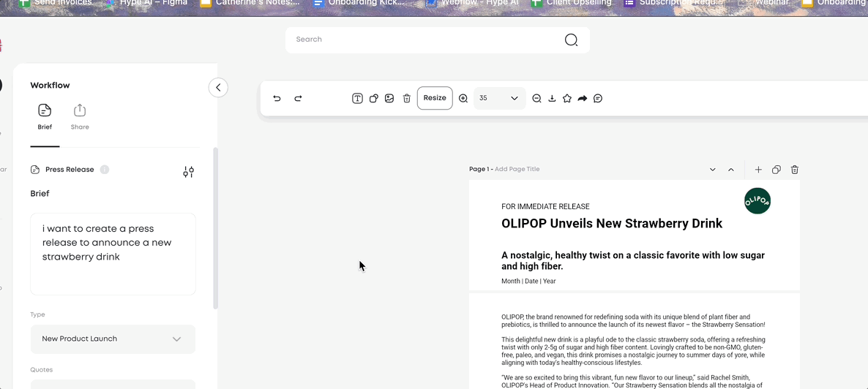Open comments with speech bubble icon
This screenshot has height=389, width=868.
598,99
